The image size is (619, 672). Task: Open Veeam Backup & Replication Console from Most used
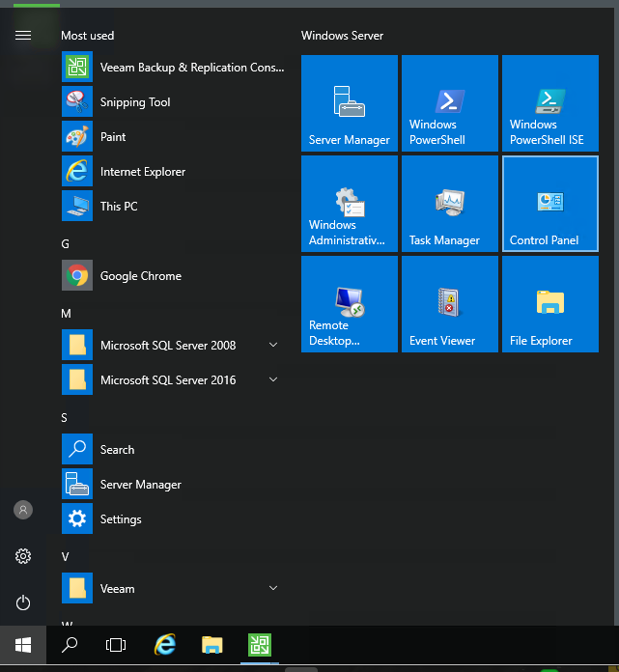[x=173, y=67]
